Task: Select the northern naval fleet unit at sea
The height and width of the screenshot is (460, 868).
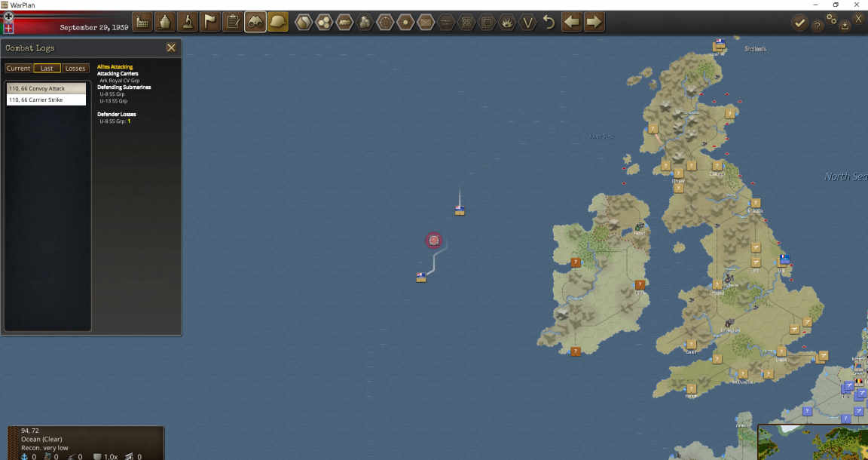Action: click(460, 210)
